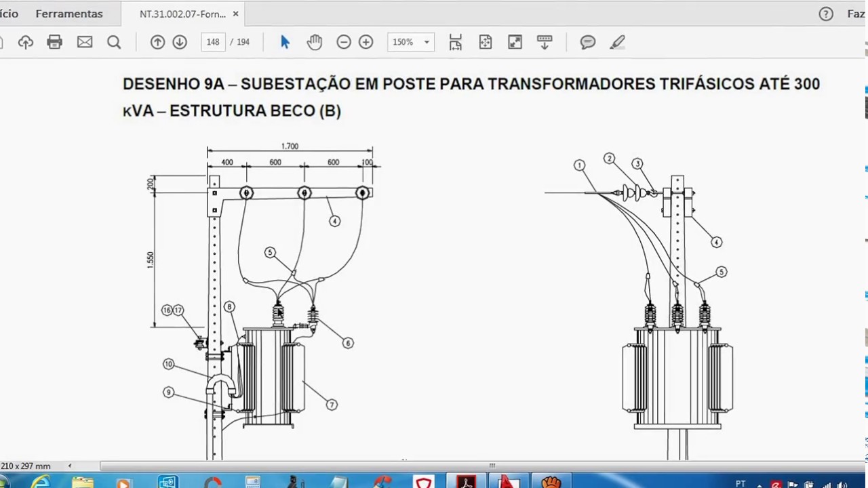Open the find text search
The height and width of the screenshot is (488, 868).
[x=114, y=42]
